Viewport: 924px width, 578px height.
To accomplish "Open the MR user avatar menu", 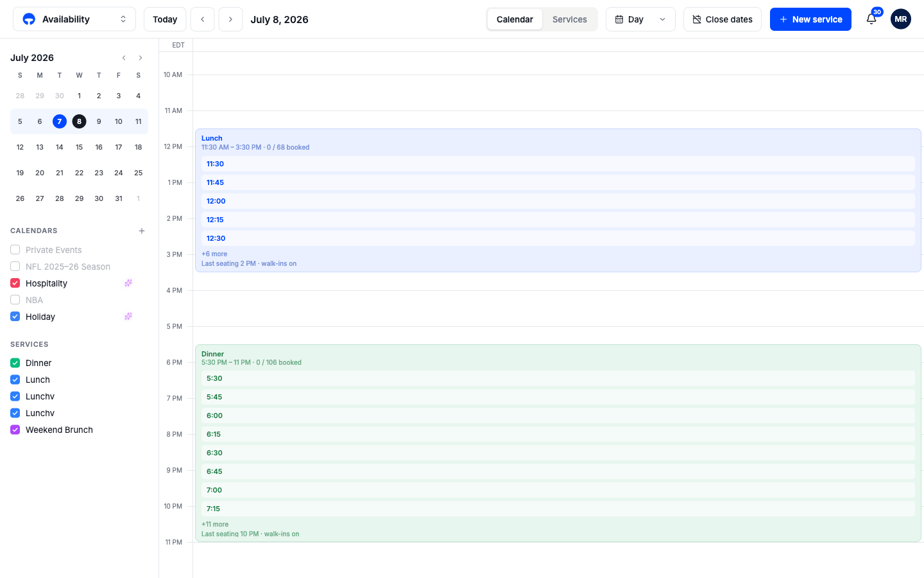I will [x=901, y=19].
